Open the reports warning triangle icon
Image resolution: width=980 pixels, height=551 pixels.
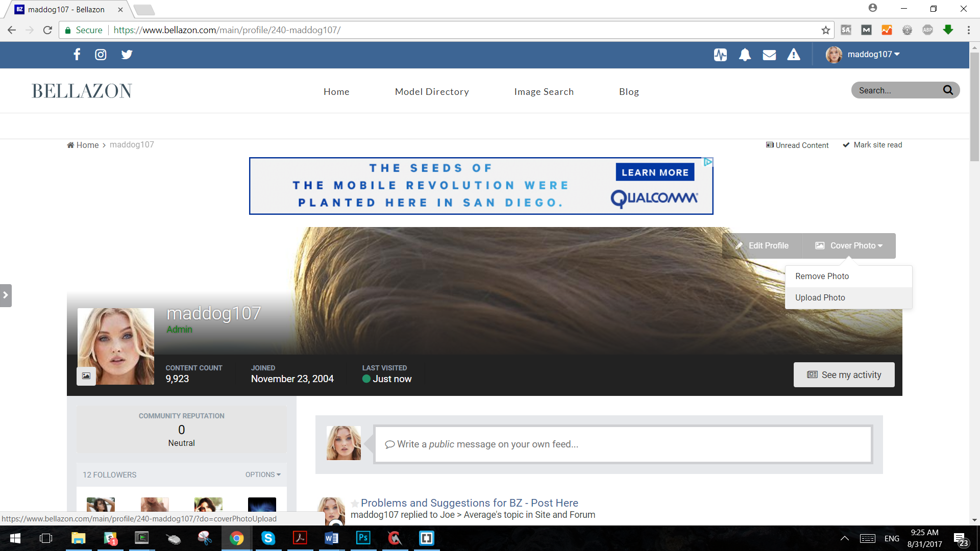click(x=794, y=55)
